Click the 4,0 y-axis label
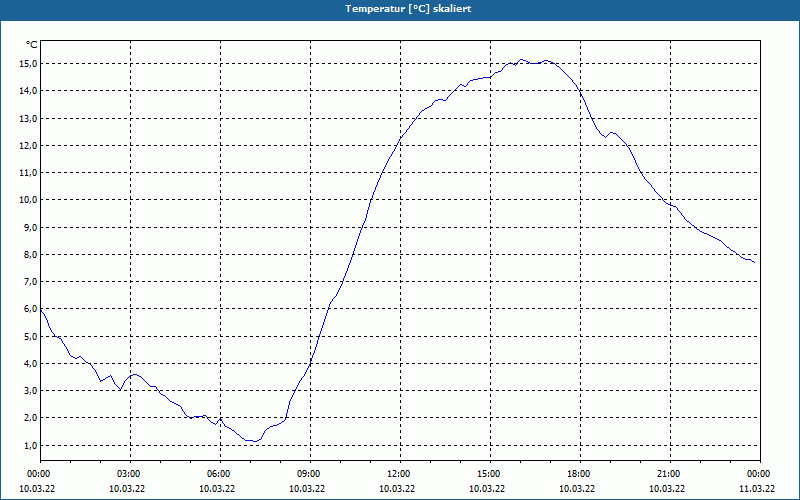The height and width of the screenshot is (500, 800). 30,363
